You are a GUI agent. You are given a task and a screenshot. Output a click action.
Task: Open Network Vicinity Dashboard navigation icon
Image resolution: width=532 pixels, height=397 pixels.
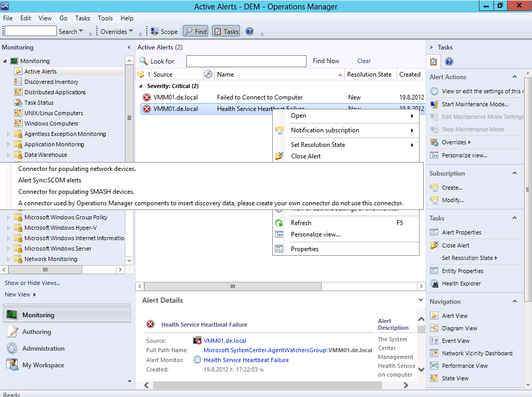(x=434, y=353)
